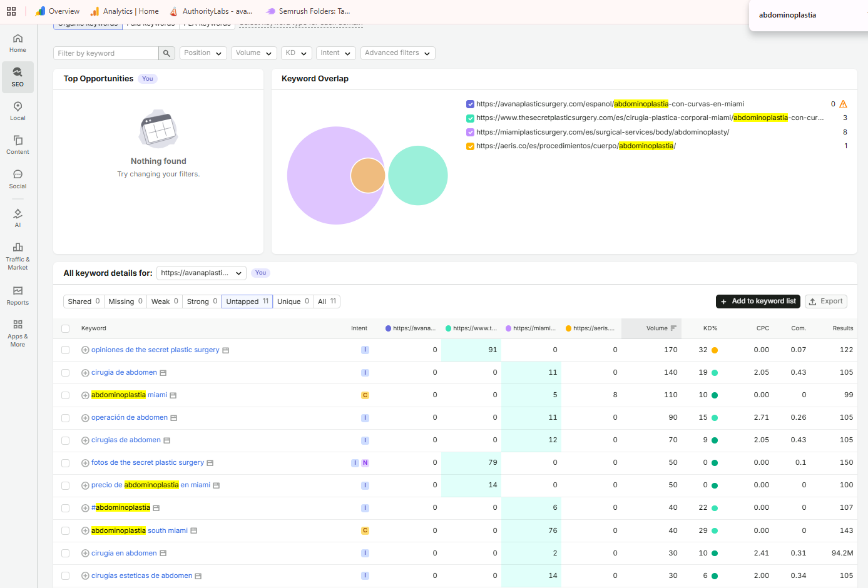Open the domain selector 'https://avanaplasti...'
Screen dimensions: 868x588
coord(202,273)
